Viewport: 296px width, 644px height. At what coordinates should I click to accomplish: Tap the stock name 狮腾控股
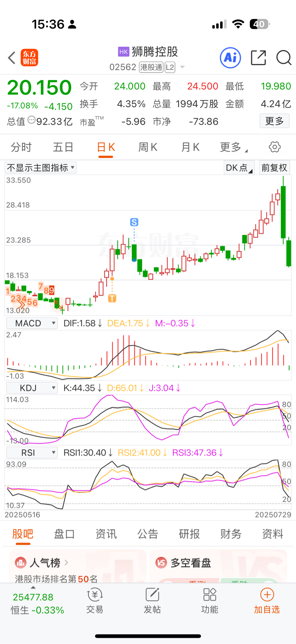click(x=155, y=52)
